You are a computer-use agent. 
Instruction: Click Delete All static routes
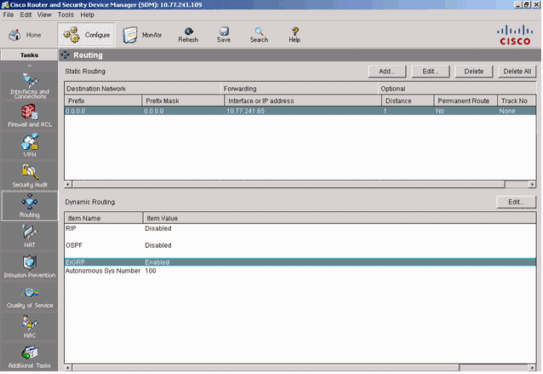[517, 71]
